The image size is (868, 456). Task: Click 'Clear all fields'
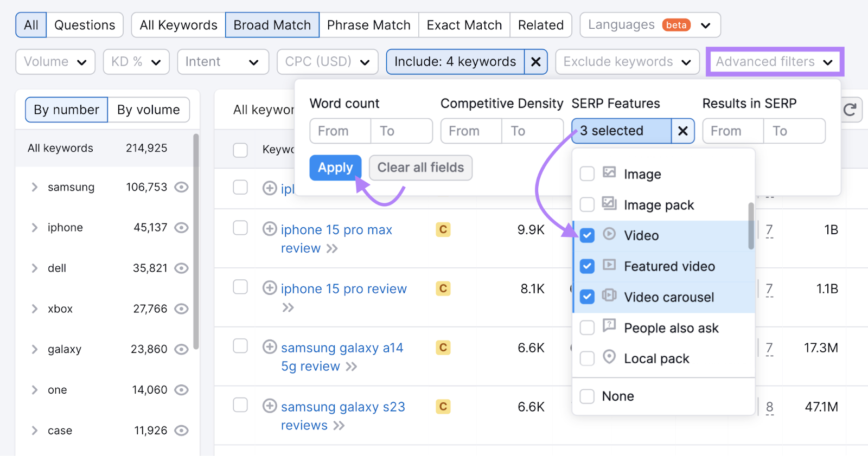[420, 168]
